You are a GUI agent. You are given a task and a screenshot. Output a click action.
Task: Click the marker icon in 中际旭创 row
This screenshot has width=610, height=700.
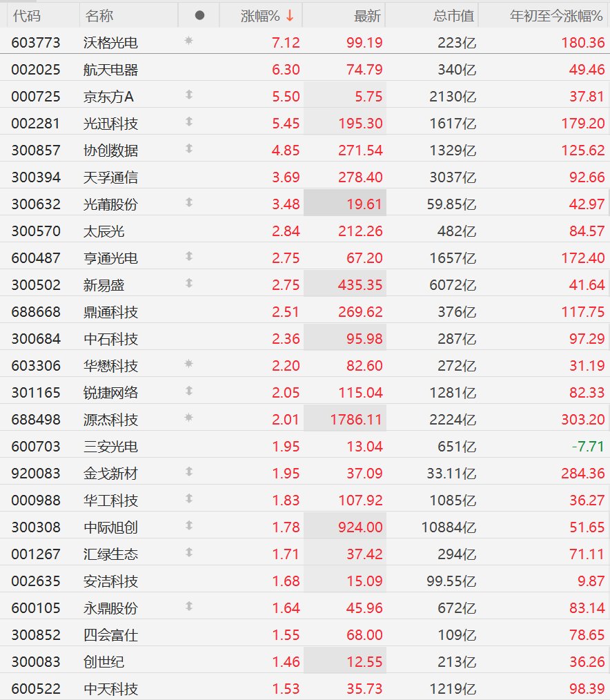(189, 525)
